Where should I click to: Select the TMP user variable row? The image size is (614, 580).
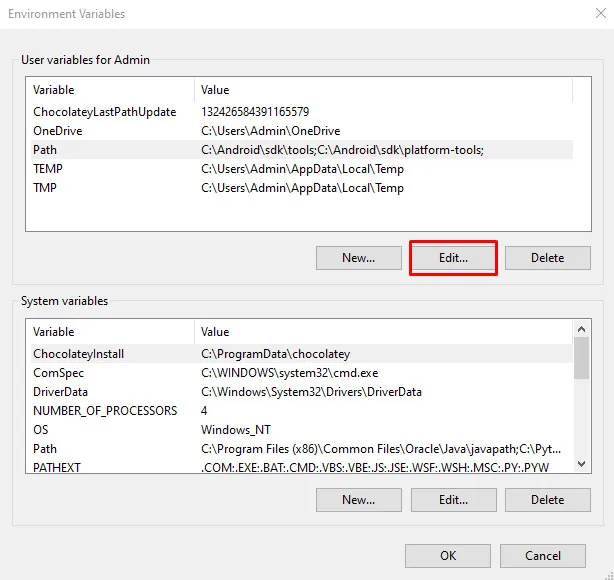(45, 188)
